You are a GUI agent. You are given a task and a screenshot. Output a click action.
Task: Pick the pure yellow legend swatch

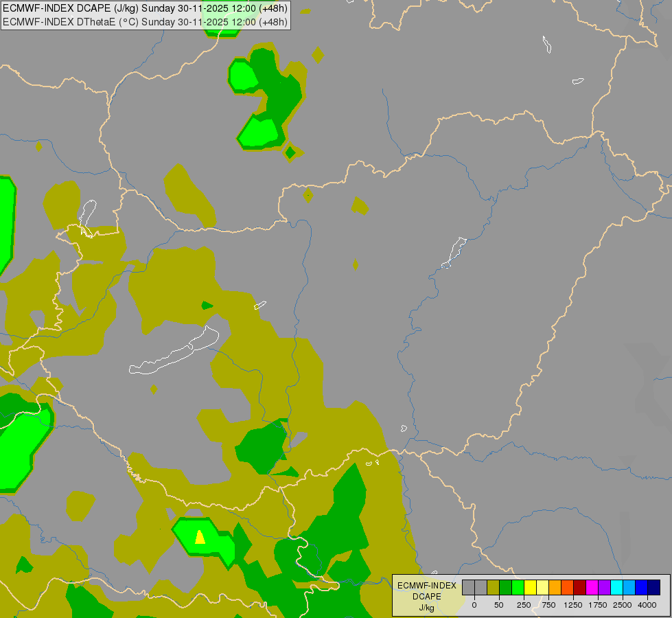[x=530, y=587]
